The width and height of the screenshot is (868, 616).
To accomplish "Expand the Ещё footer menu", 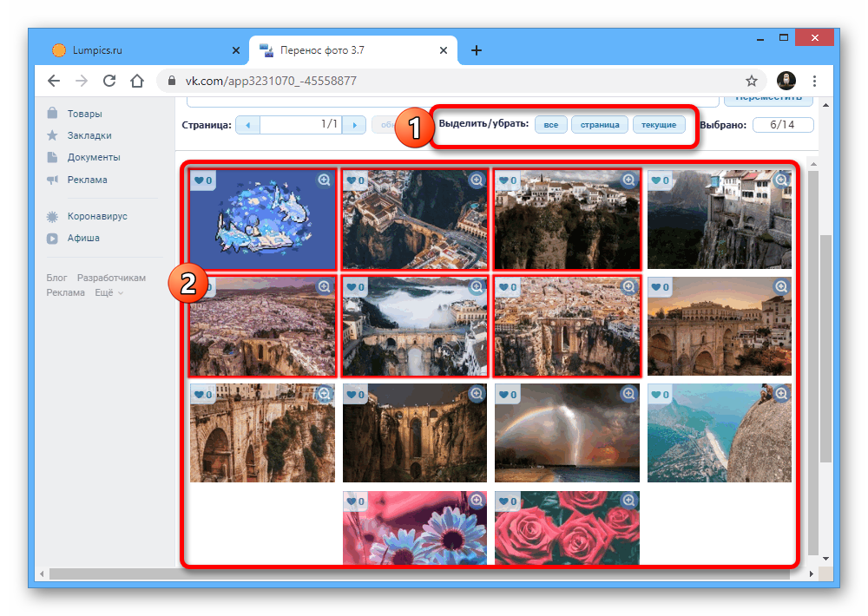I will pyautogui.click(x=108, y=292).
